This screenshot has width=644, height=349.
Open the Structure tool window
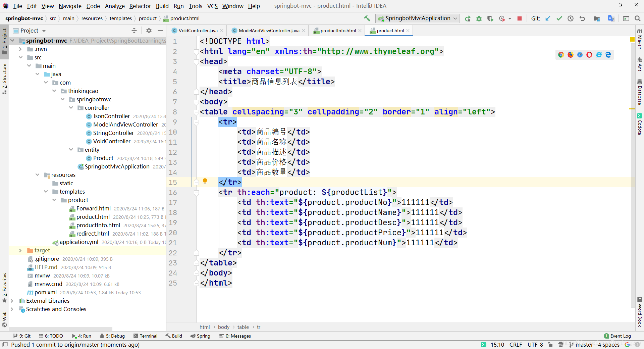click(x=4, y=79)
